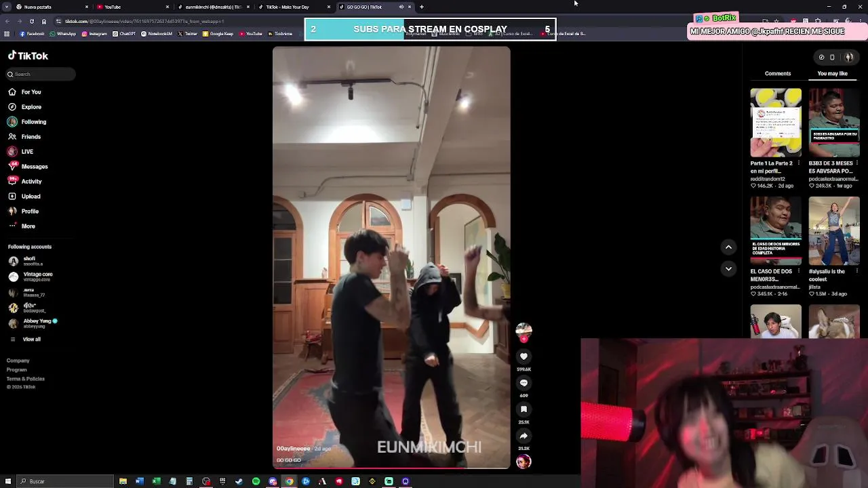Open Steam from the taskbar
This screenshot has width=868, height=488.
coord(239,481)
